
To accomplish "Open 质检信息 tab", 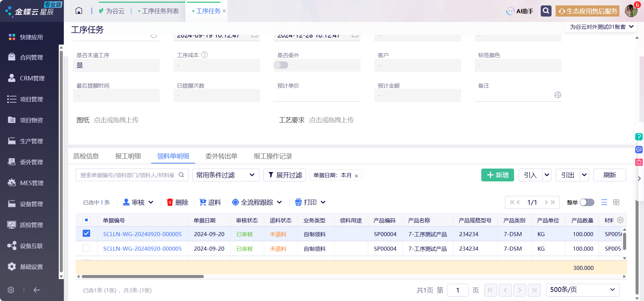I will click(86, 156).
